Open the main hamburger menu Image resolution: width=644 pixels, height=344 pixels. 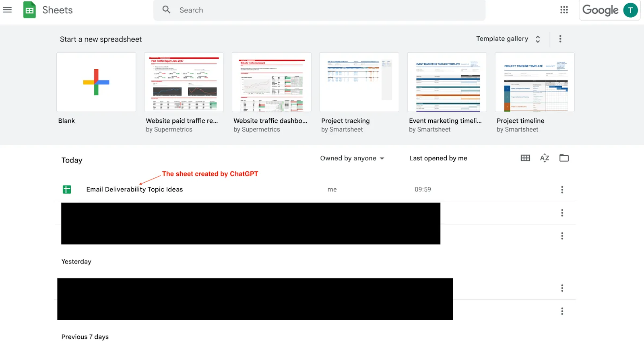pyautogui.click(x=7, y=10)
